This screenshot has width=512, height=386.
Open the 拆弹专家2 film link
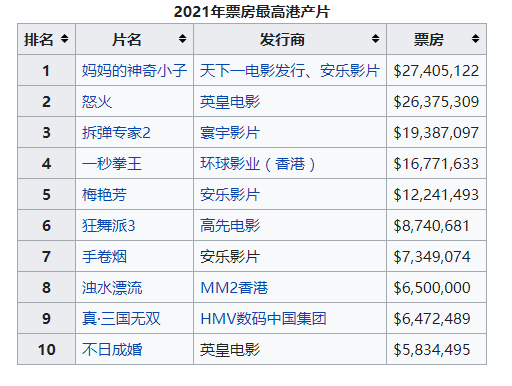116,133
